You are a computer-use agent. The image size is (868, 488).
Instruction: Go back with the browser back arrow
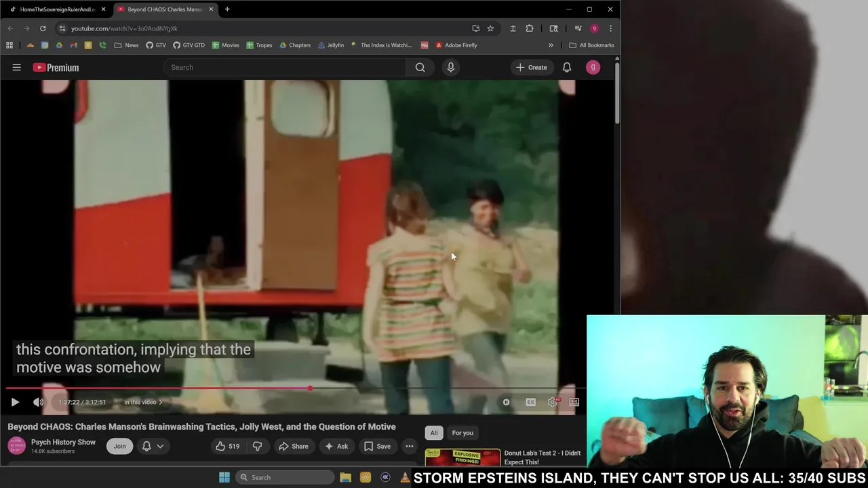point(10,28)
